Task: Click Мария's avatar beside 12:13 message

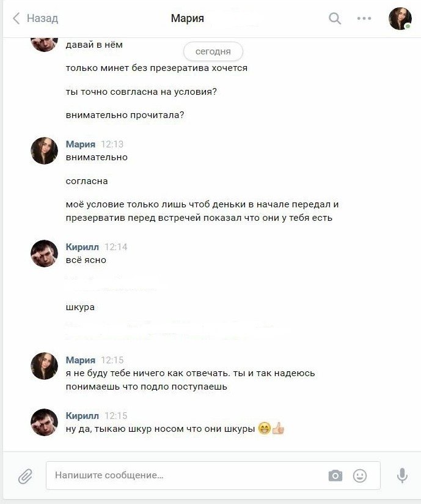Action: click(45, 150)
